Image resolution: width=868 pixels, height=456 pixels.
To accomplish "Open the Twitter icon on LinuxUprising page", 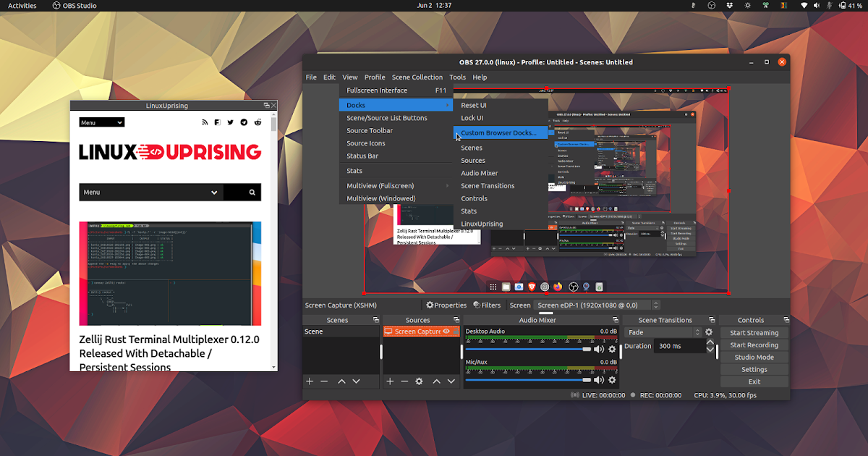I will pyautogui.click(x=231, y=122).
